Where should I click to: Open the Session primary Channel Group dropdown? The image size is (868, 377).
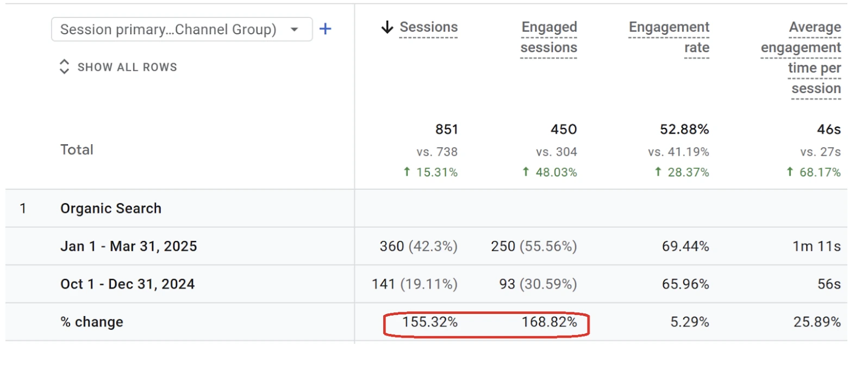tap(182, 29)
